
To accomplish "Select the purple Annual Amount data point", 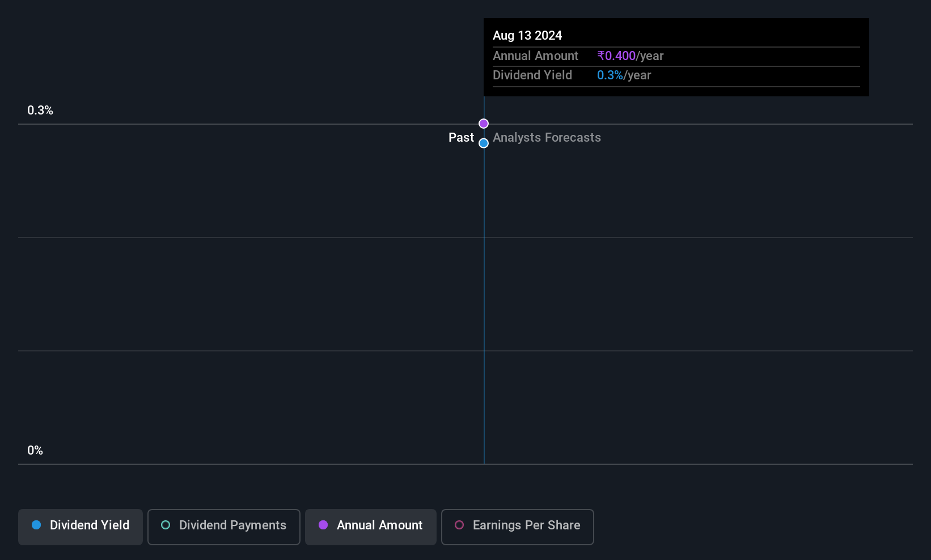I will pos(484,124).
